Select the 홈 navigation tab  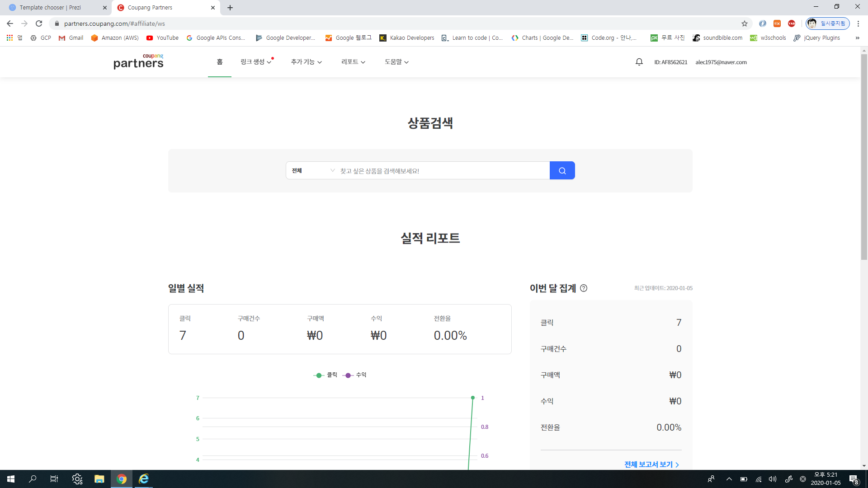(220, 62)
